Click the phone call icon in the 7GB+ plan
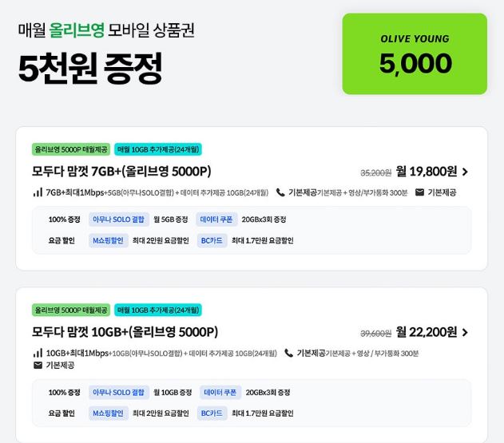The height and width of the screenshot is (443, 504). [280, 192]
